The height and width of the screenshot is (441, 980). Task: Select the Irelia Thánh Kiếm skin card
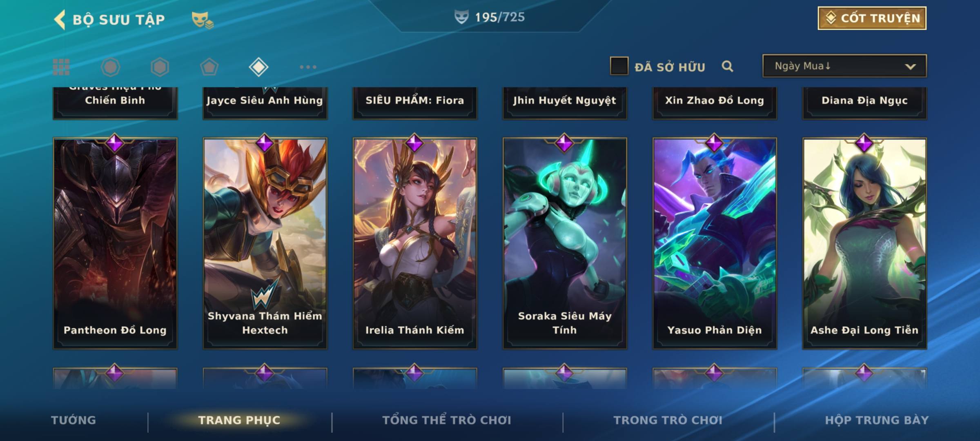415,243
